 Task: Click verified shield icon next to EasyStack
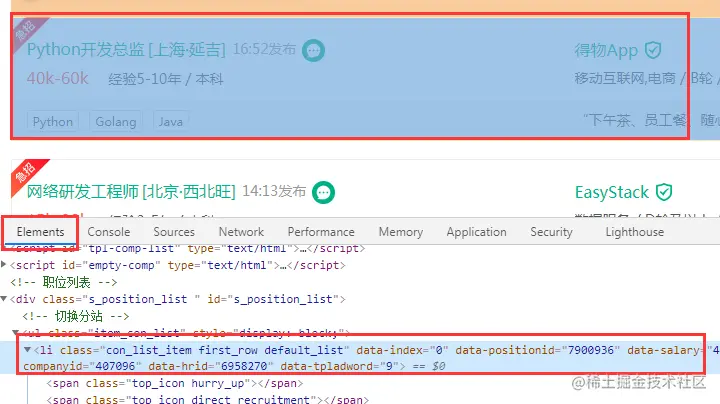click(x=664, y=192)
